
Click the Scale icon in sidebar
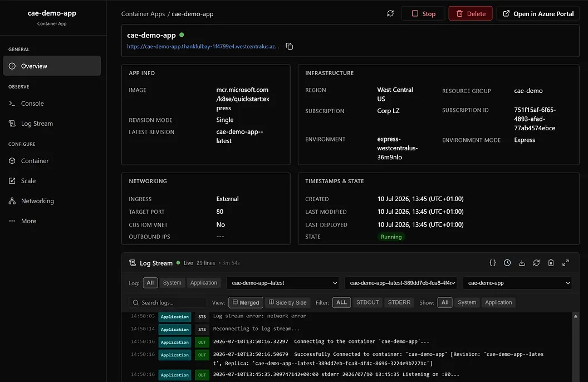click(12, 180)
